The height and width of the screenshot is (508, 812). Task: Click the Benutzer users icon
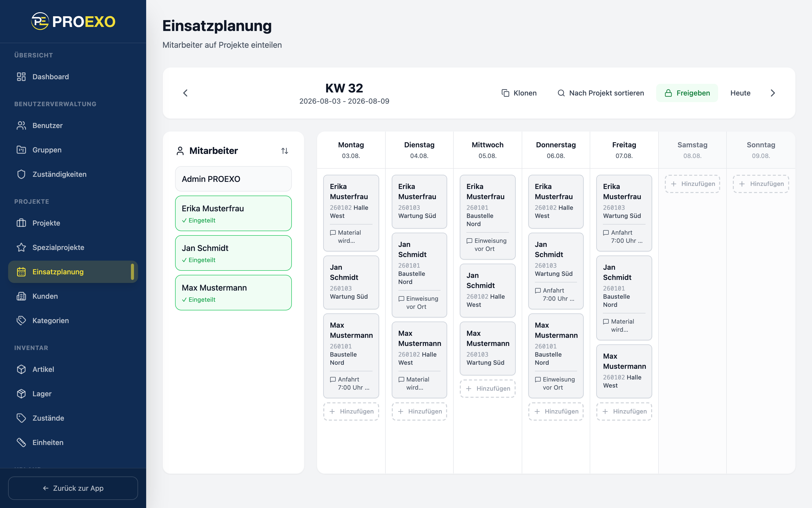(x=21, y=125)
